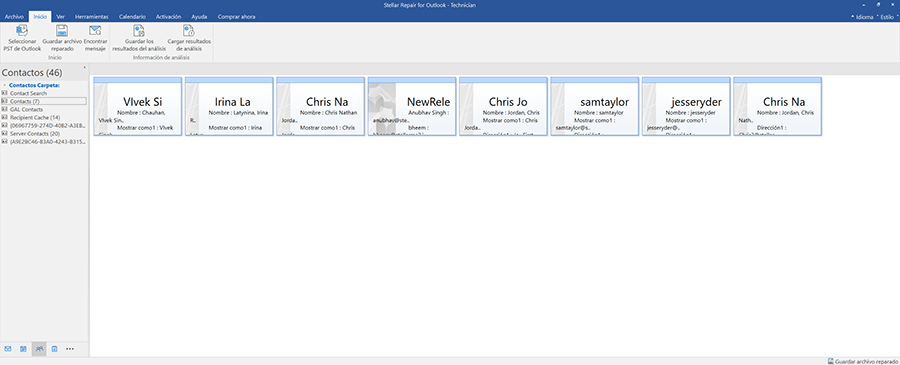
Task: Click status bar Guardar archivo reparado
Action: tap(863, 362)
